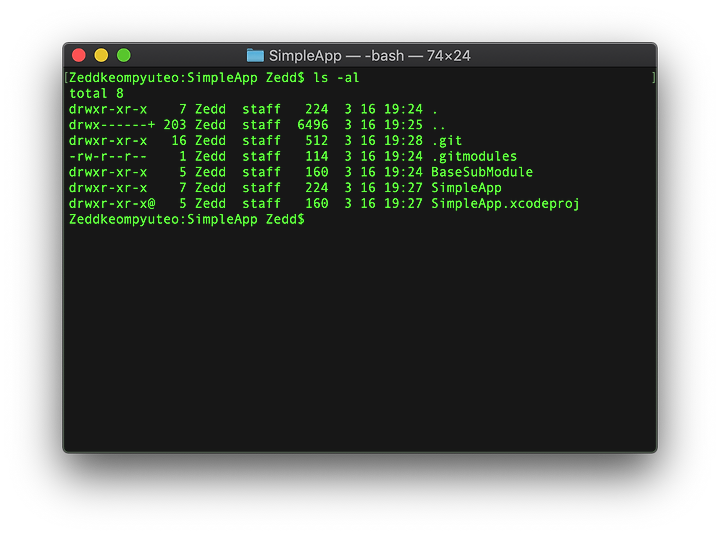
Task: Click the SimpleApp — -bash — 74×24 title text
Action: [x=370, y=56]
